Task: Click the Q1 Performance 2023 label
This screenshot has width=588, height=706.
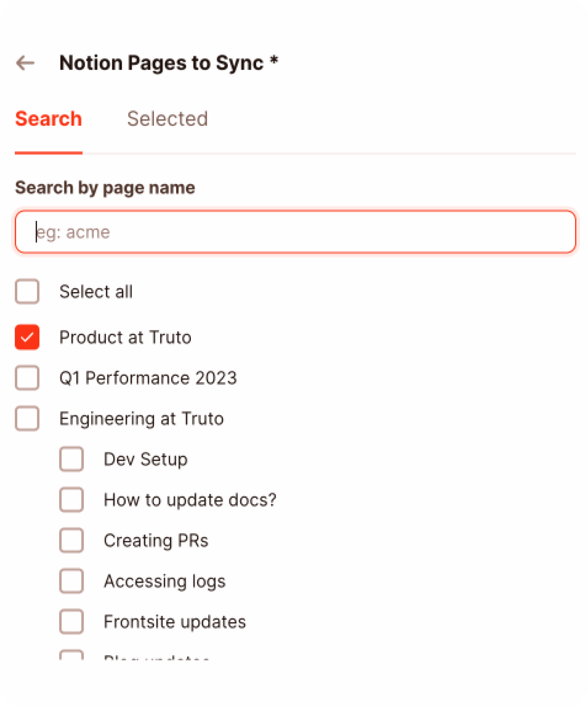Action: 148,378
